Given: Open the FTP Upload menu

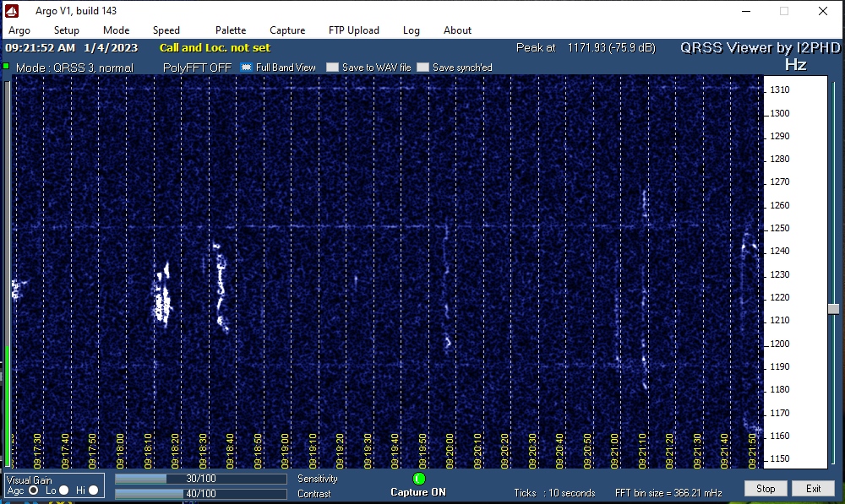Looking at the screenshot, I should click(354, 30).
